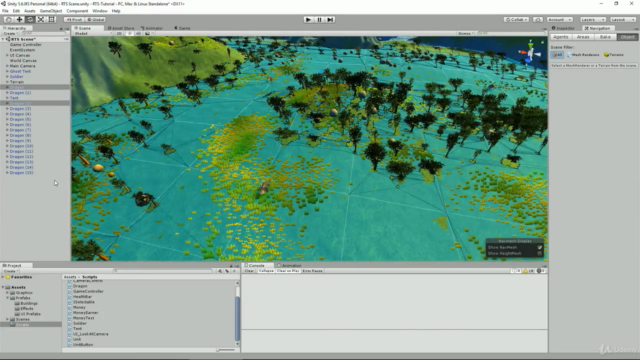Open the Collab dropdown
The width and height of the screenshot is (640, 360).
coord(516,20)
